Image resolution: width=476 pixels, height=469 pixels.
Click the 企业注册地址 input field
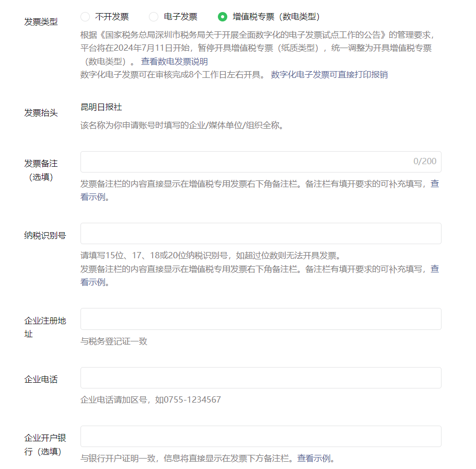(x=261, y=319)
